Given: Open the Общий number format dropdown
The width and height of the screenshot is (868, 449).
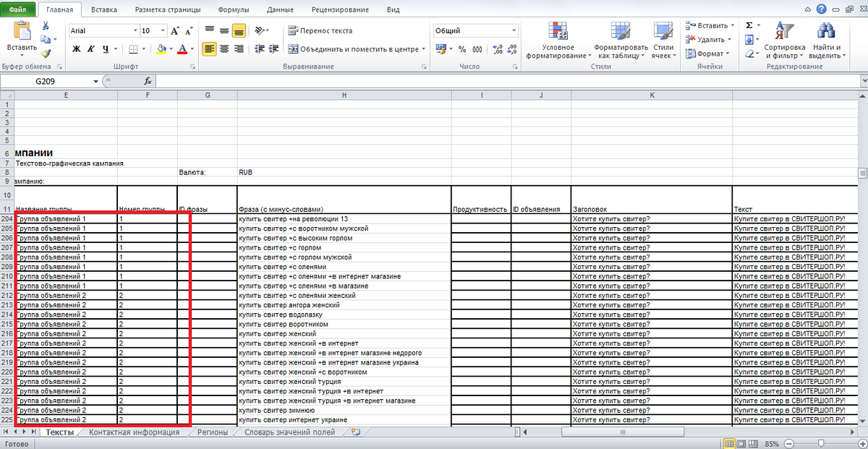Looking at the screenshot, I should 514,31.
